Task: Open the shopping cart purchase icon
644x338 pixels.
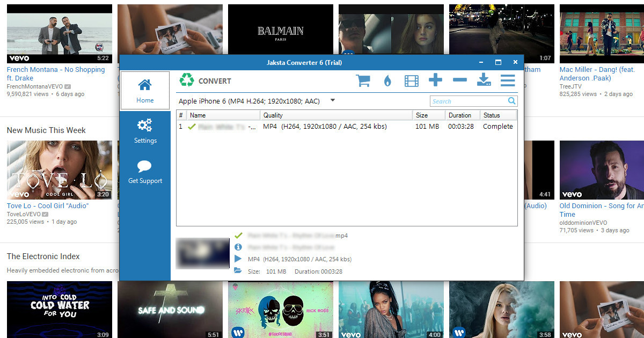Action: point(363,81)
